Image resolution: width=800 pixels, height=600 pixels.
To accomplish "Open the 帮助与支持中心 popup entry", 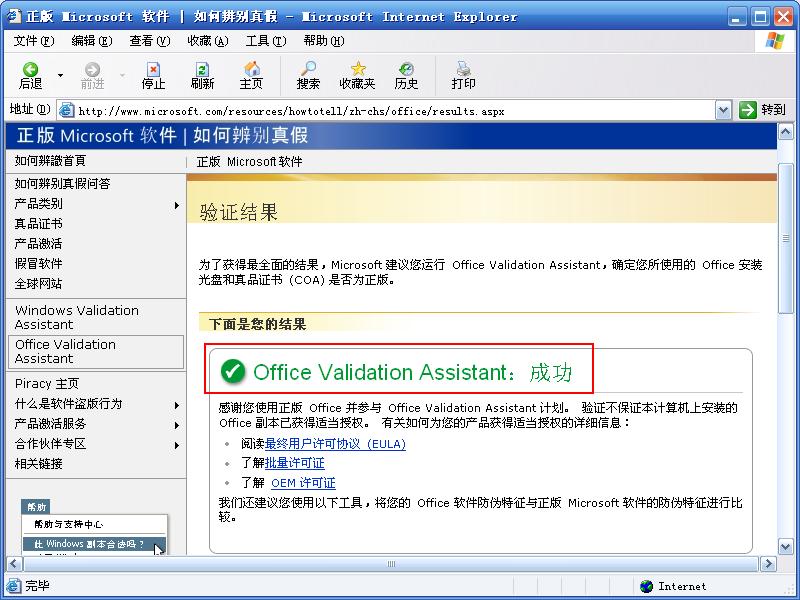I will 69,524.
